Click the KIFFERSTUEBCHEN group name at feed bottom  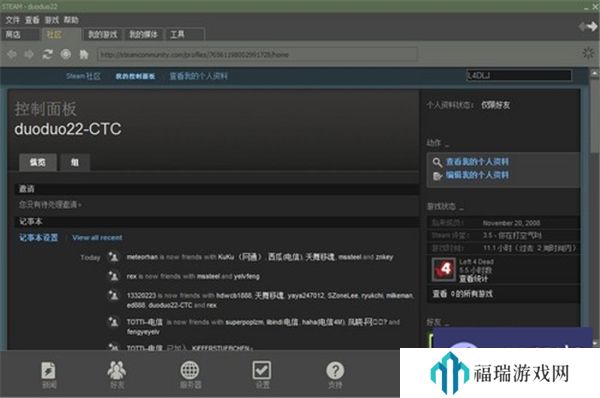[x=221, y=348]
